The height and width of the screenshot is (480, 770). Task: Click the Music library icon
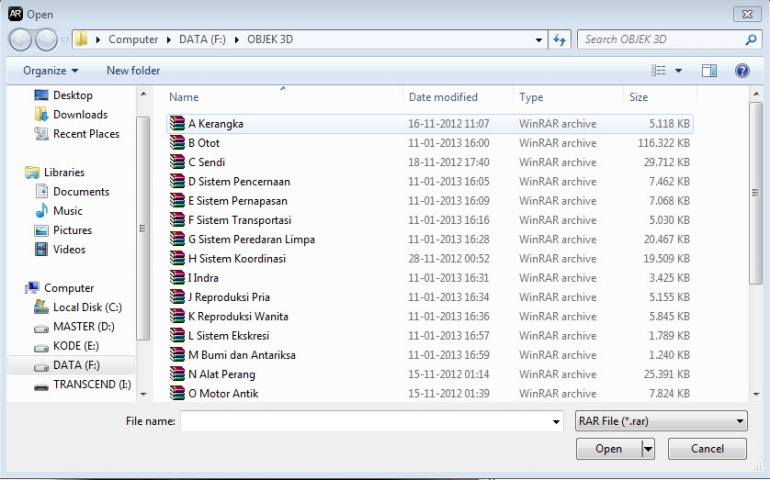point(42,211)
